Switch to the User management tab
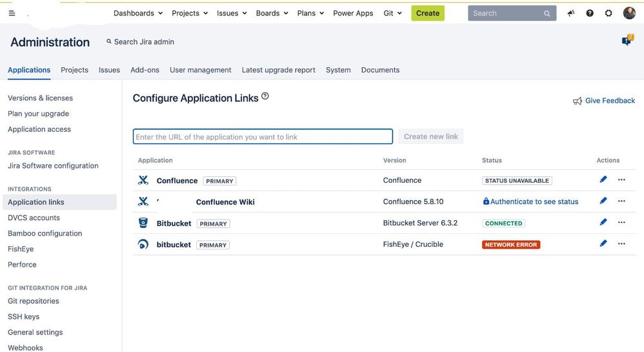Screen dimensions: 644x352 tap(201, 70)
